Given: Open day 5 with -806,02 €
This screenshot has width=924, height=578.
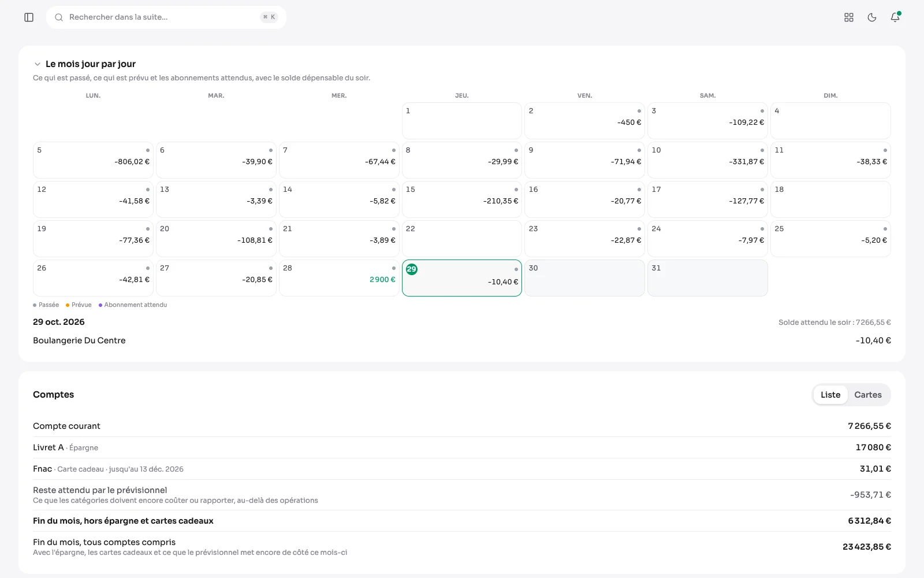Looking at the screenshot, I should click(x=93, y=160).
